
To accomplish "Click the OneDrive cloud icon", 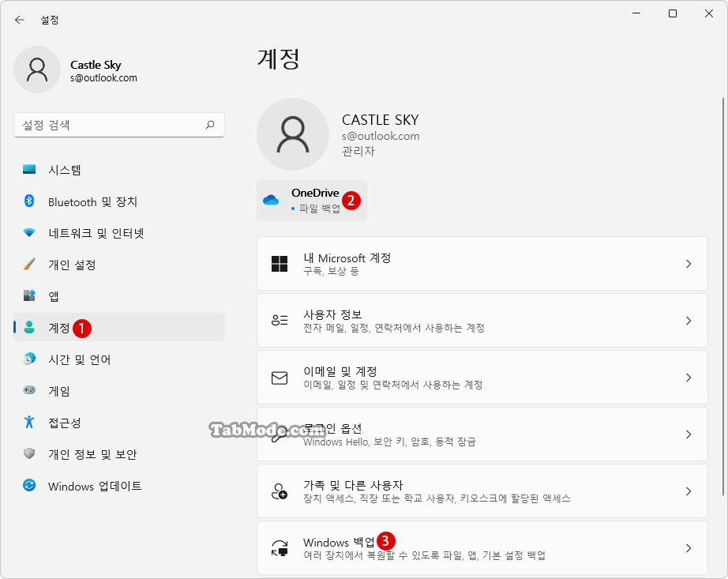I will (x=271, y=200).
